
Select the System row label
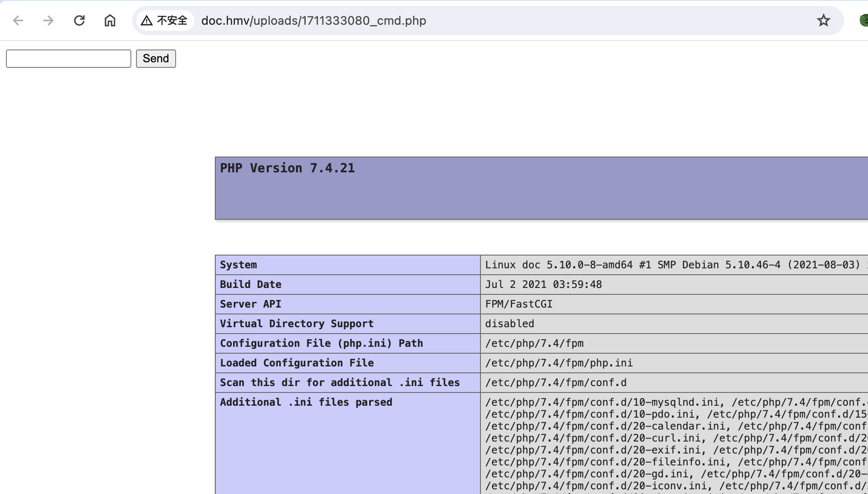click(x=238, y=265)
